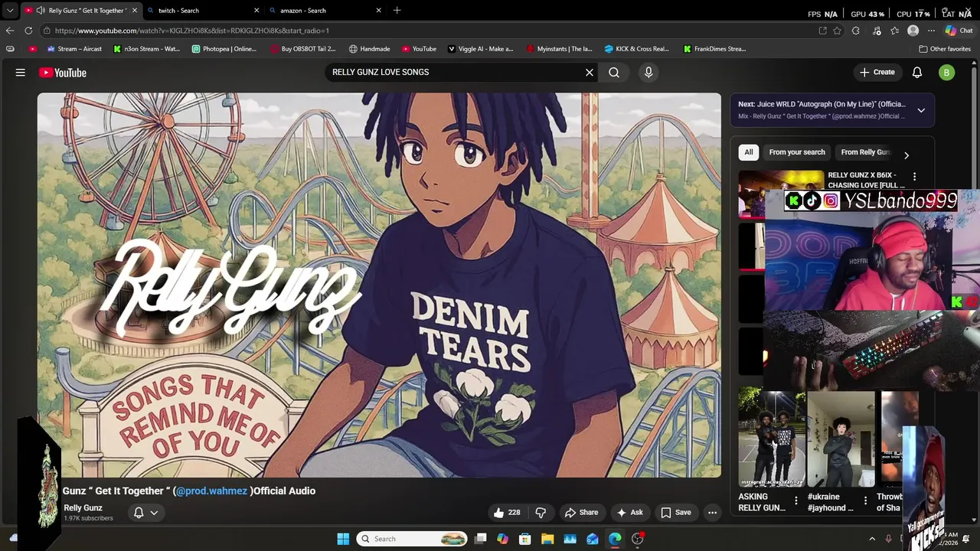Select From your search filter chip
980x551 pixels.
click(x=797, y=152)
